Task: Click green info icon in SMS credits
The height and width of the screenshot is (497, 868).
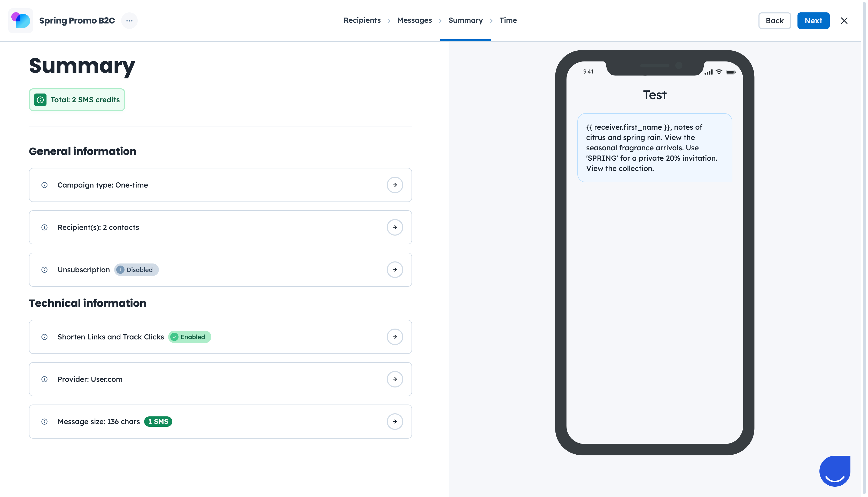Action: click(x=40, y=100)
